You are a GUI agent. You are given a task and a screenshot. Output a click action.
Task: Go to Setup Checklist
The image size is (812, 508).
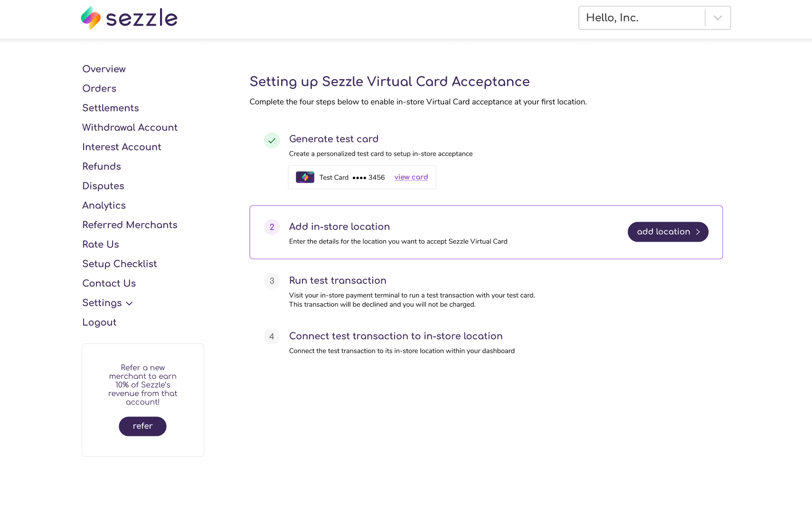click(120, 264)
